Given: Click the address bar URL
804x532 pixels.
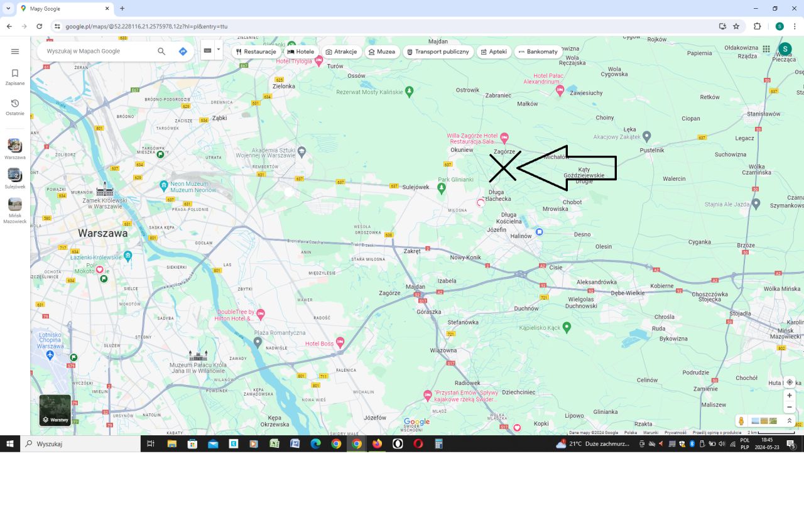Looking at the screenshot, I should pyautogui.click(x=146, y=26).
